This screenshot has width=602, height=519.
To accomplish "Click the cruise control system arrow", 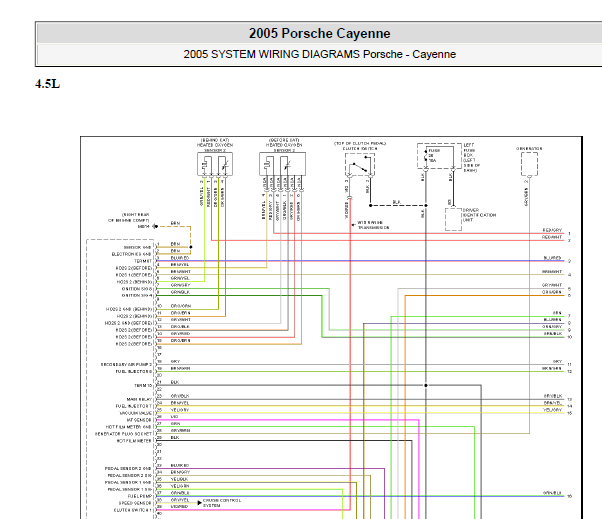I will click(200, 502).
